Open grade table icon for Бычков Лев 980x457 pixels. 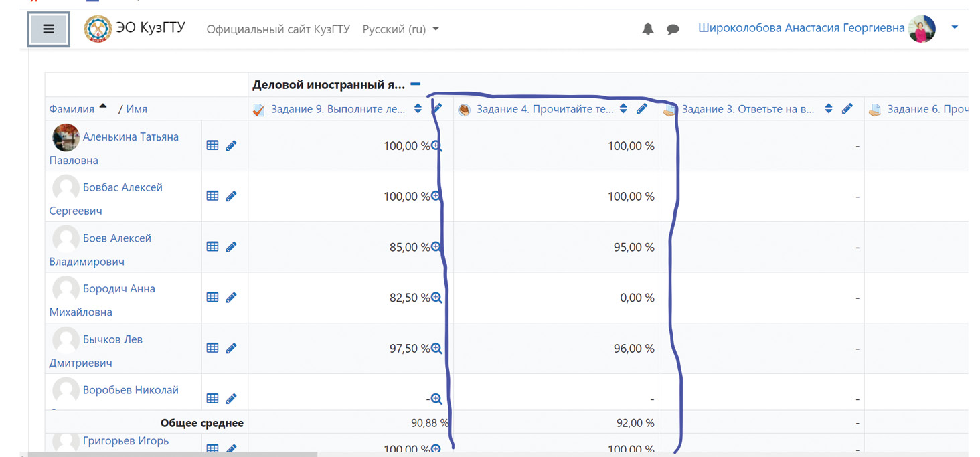[212, 348]
